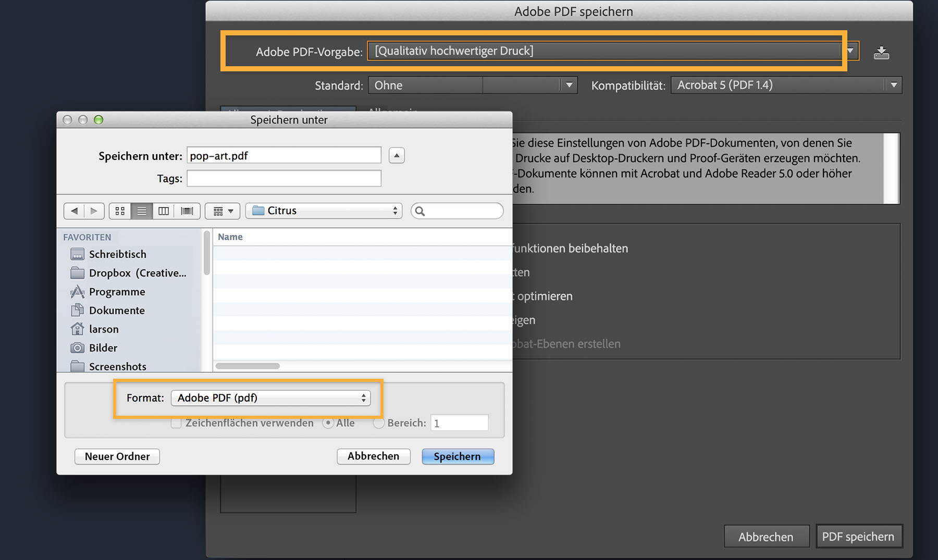Collapse the save dialog with the arrow button
The image size is (938, 560).
(x=397, y=155)
